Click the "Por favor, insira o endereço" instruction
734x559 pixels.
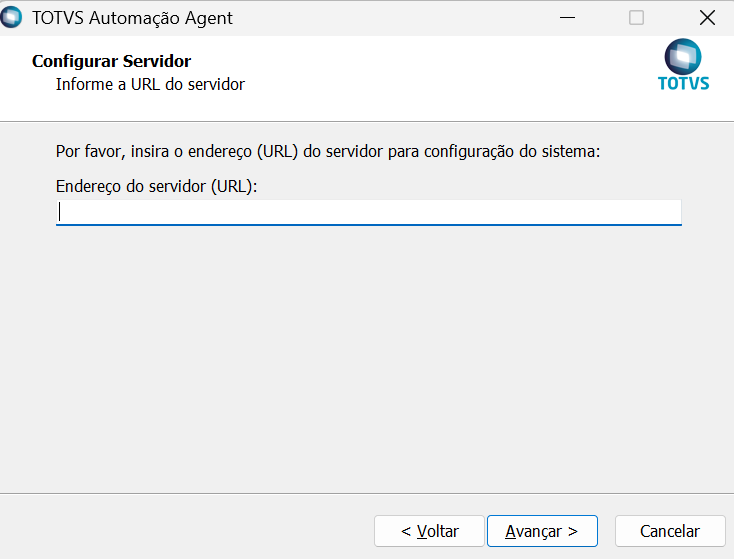click(327, 153)
